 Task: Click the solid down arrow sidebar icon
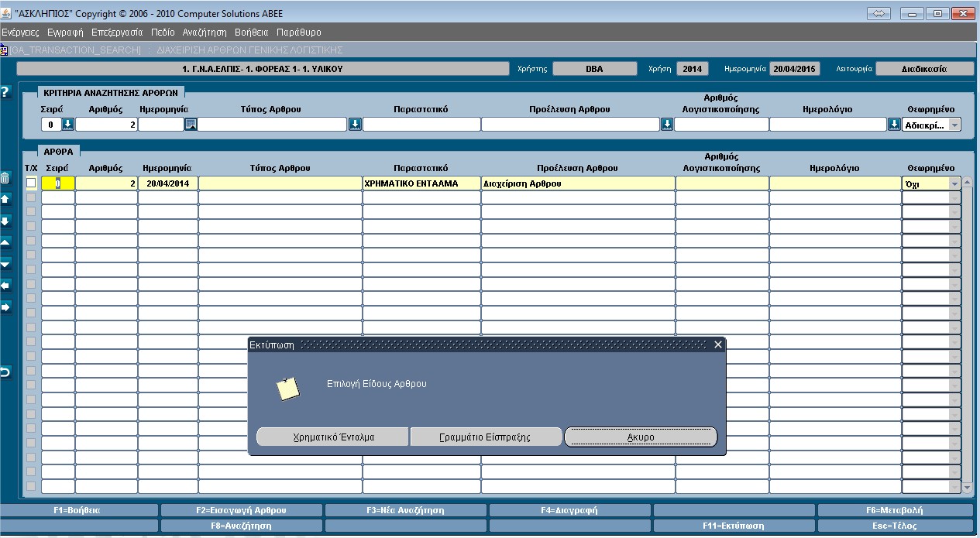coord(5,221)
